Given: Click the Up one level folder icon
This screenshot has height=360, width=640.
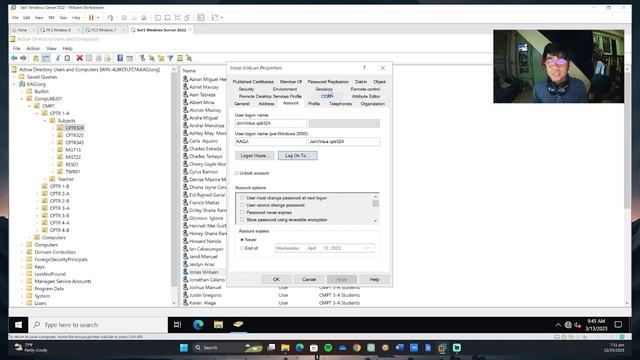Looking at the screenshot, I should pos(36,58).
